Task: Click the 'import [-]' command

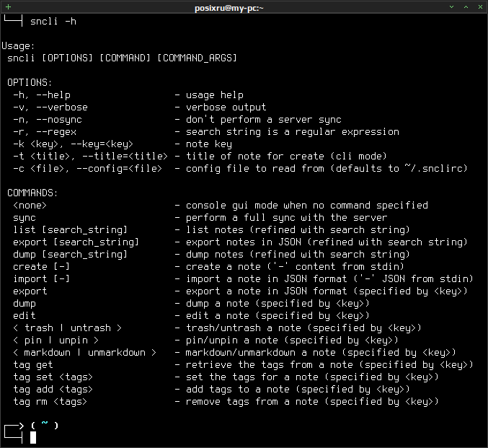Action: click(42, 279)
